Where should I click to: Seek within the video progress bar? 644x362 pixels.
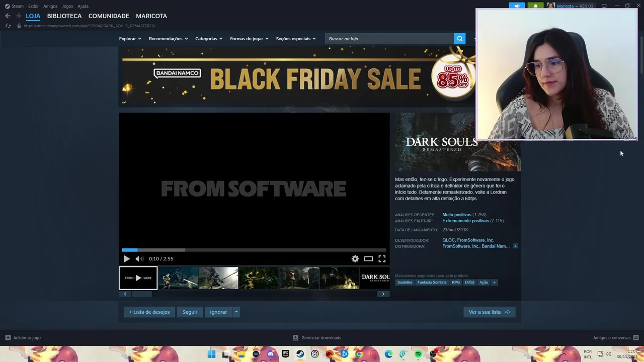point(254,250)
